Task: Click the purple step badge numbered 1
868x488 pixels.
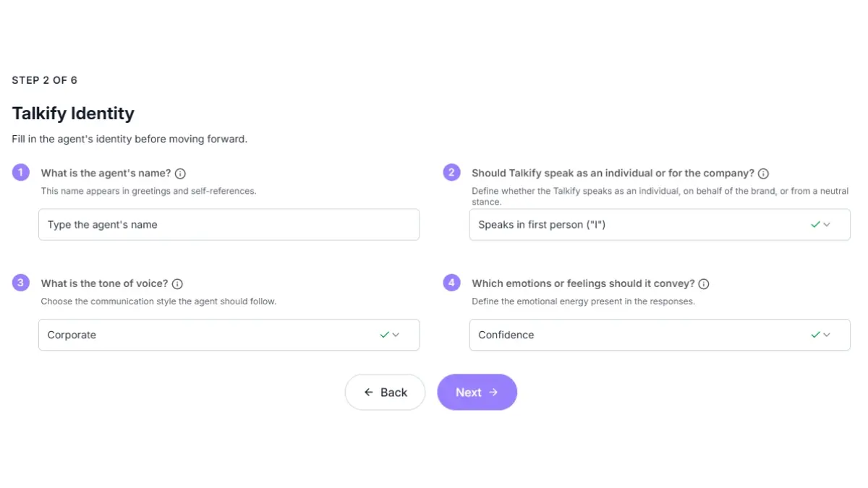Action: [x=20, y=172]
